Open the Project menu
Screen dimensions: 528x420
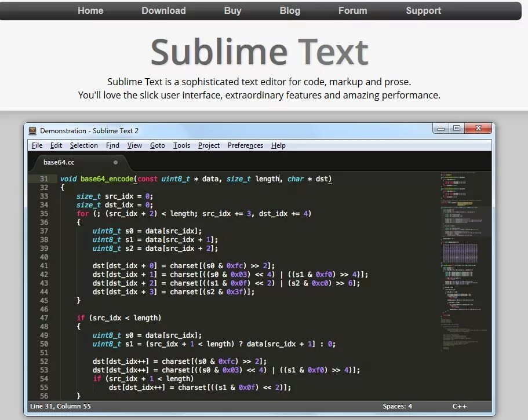point(209,145)
